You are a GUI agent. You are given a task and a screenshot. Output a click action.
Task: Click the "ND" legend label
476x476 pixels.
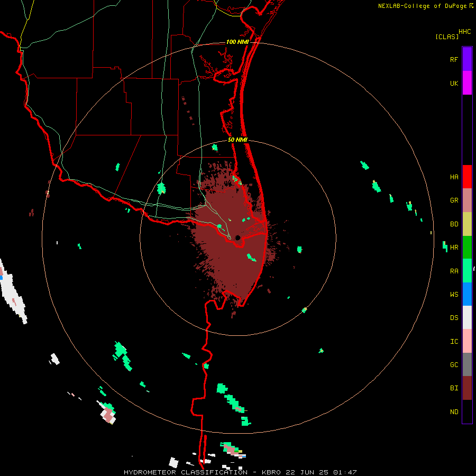click(x=454, y=412)
